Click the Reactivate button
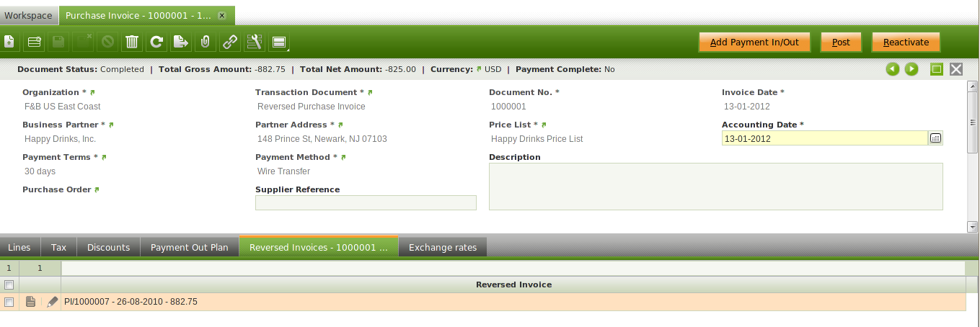The image size is (980, 327). click(906, 42)
